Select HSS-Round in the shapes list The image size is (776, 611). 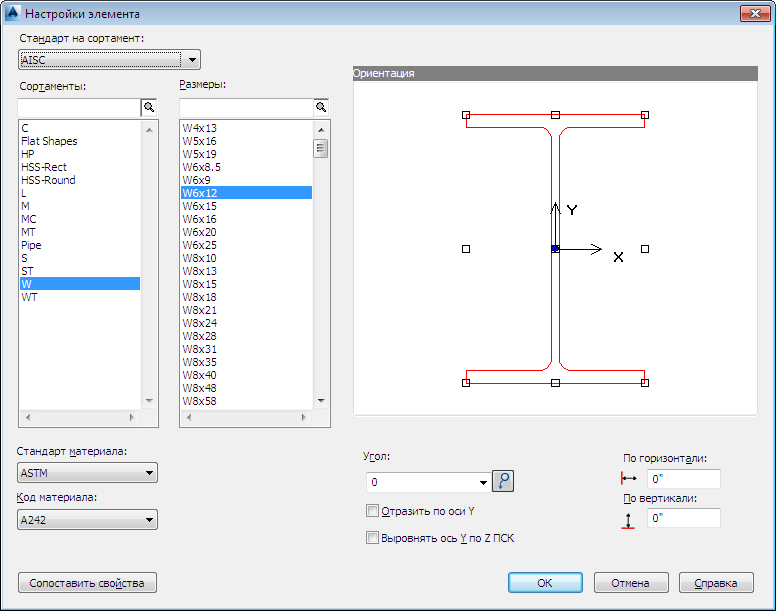tap(80, 180)
